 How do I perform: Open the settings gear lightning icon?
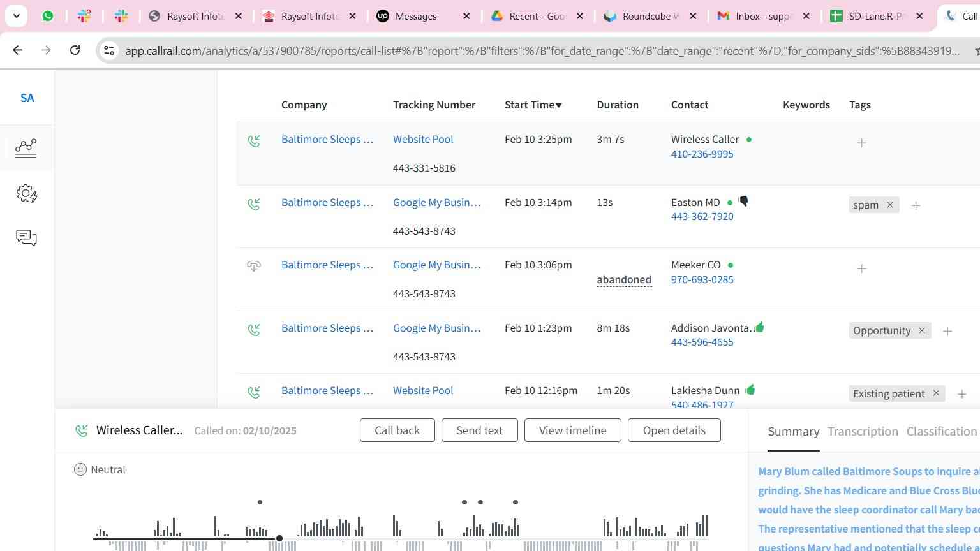[x=26, y=193]
